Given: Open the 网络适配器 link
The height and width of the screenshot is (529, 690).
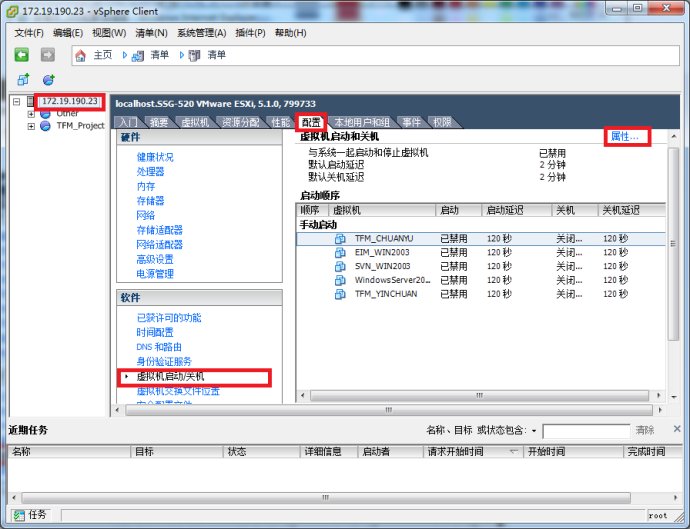Looking at the screenshot, I should click(159, 244).
